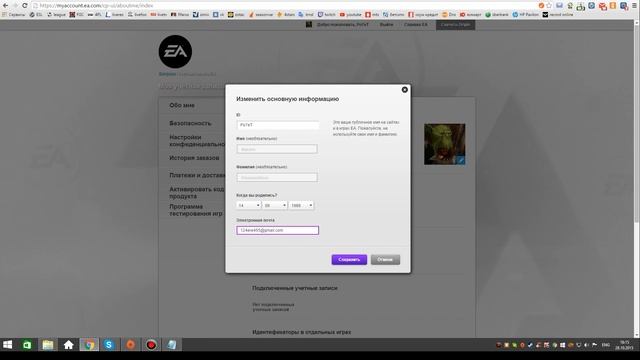
Task: Open the birth month dropdown
Action: (275, 205)
